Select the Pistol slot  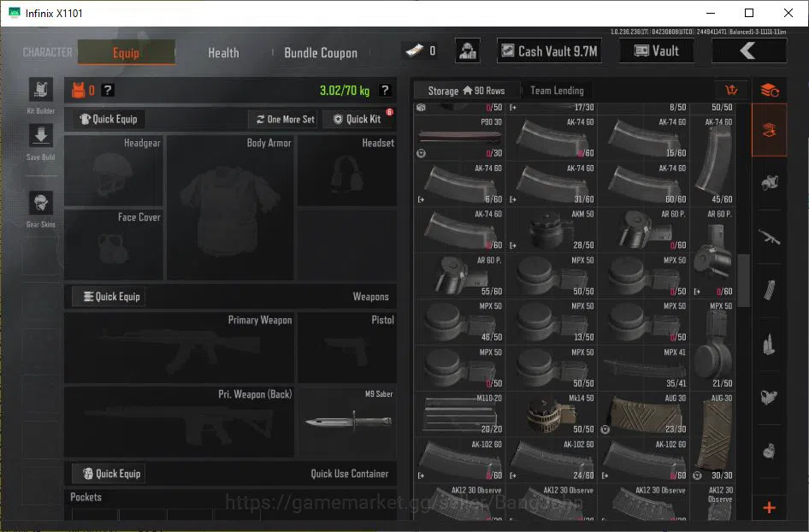347,348
